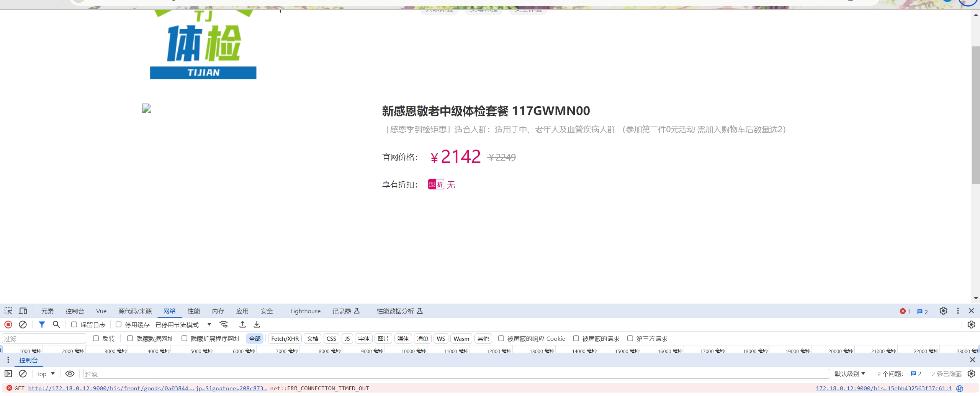Open console drawer more-options dots
Viewport: 980px width, 396px height.
[x=8, y=360]
